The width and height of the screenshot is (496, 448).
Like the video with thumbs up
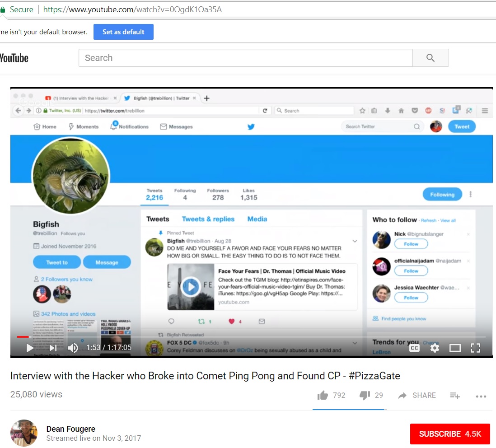tap(323, 395)
